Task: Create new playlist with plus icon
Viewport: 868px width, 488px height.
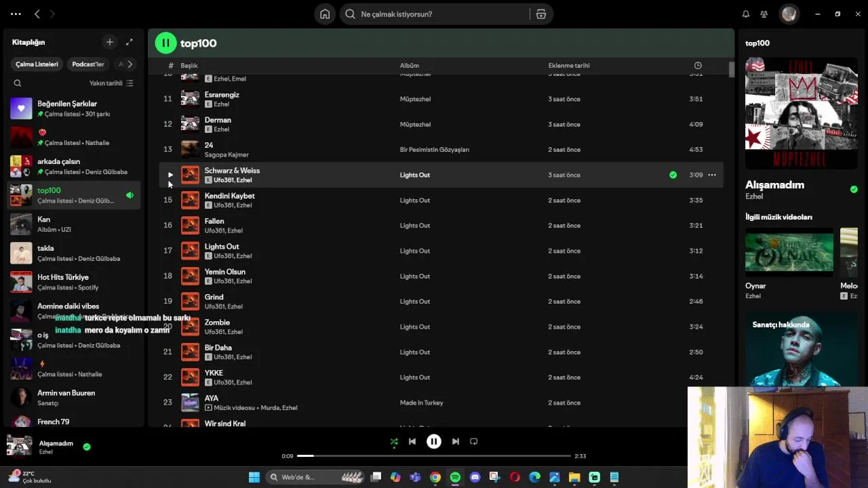Action: pyautogui.click(x=110, y=42)
